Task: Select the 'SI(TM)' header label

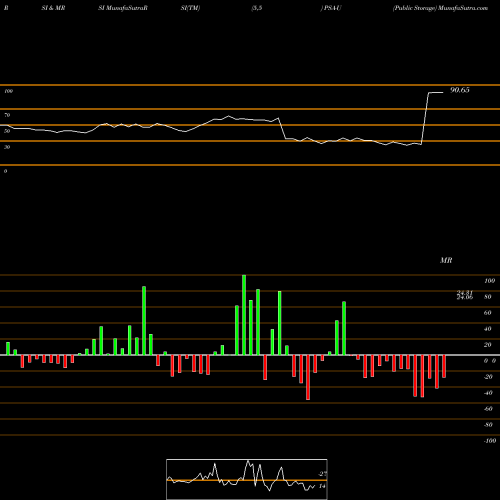Action: 190,8
